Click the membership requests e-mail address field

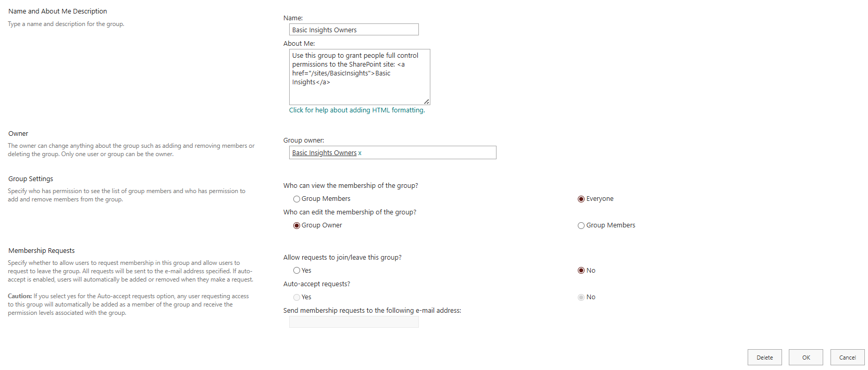[x=354, y=322]
